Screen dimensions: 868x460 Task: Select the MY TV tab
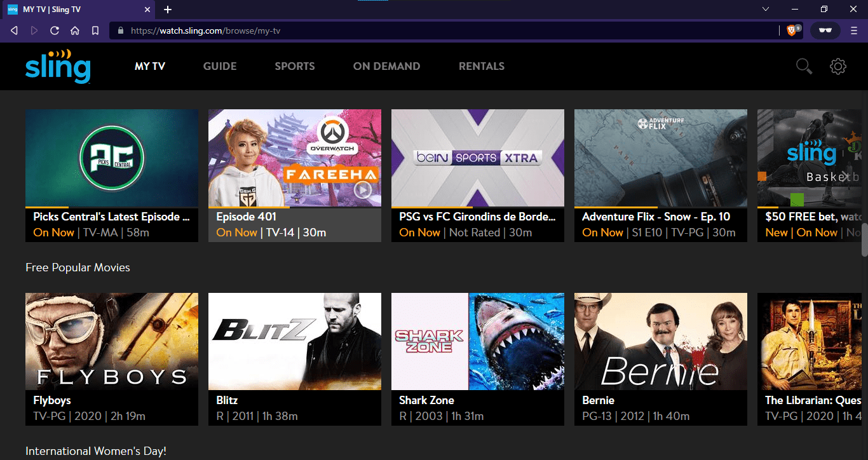(x=150, y=66)
